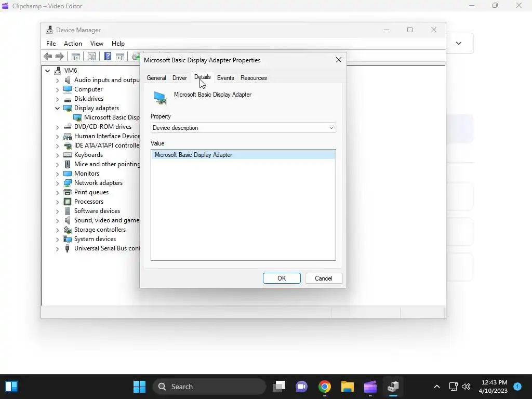The height and width of the screenshot is (399, 532).
Task: Click the Forward arrow in Device Manager toolbar
Action: point(59,56)
